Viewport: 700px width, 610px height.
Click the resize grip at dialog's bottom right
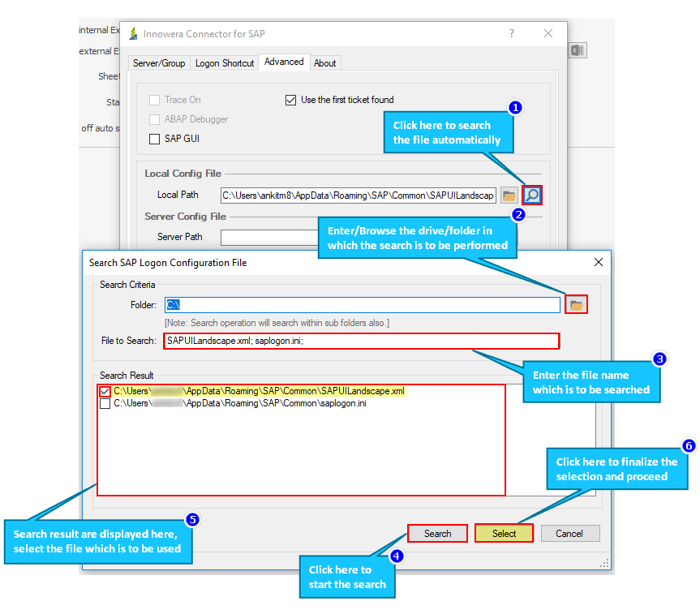603,562
